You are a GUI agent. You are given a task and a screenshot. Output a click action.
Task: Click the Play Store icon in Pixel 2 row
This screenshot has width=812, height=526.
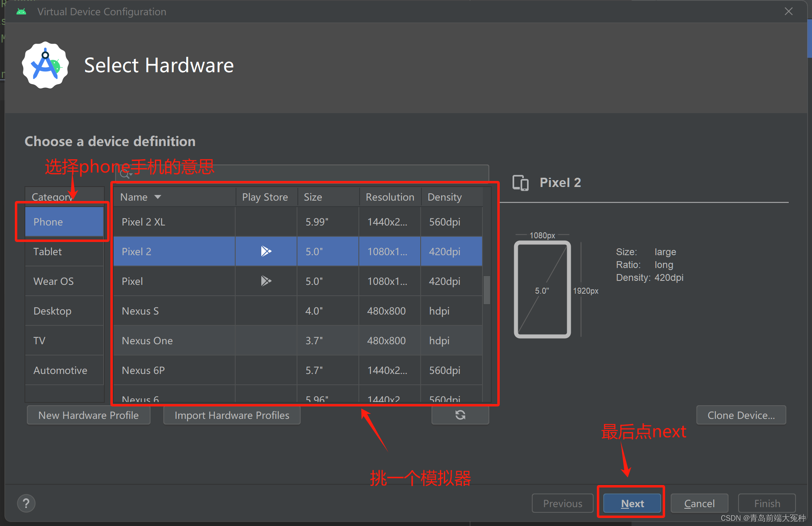[266, 251]
